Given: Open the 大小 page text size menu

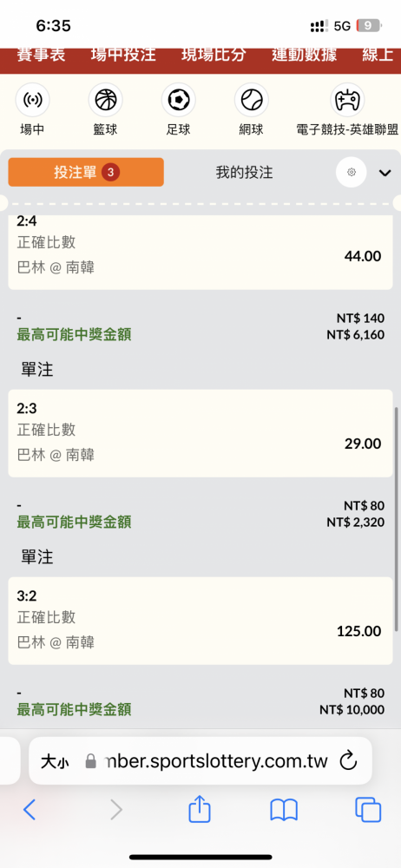Looking at the screenshot, I should (x=55, y=762).
